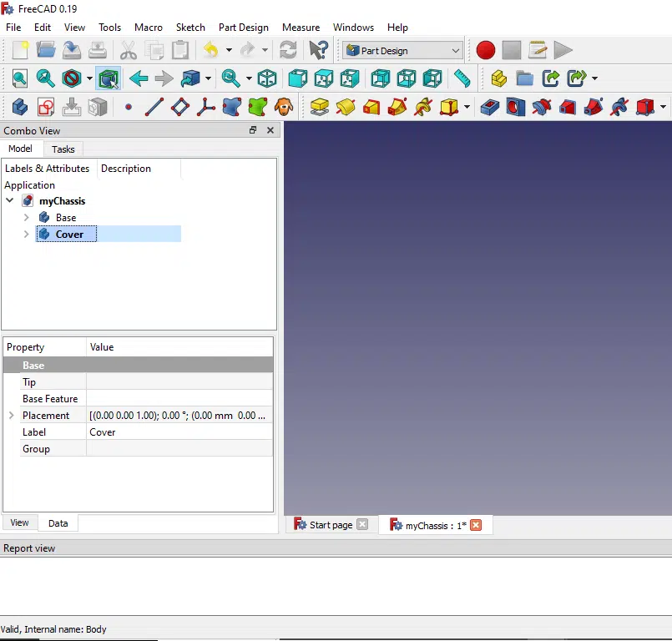Open a file with the folder icon
Viewport: 672px width, 641px height.
(x=46, y=50)
